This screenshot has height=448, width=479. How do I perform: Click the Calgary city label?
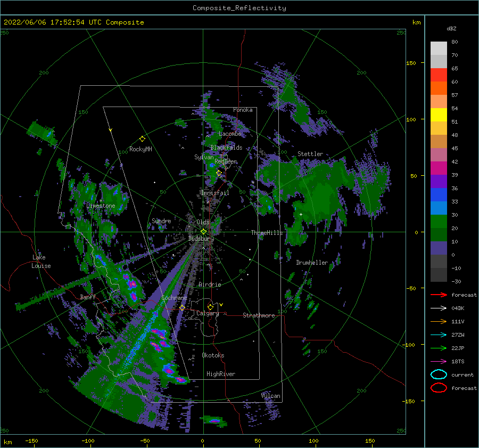click(x=208, y=313)
